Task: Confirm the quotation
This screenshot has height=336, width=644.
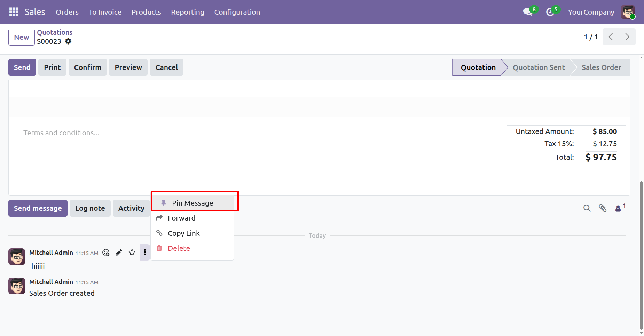Action: point(88,67)
